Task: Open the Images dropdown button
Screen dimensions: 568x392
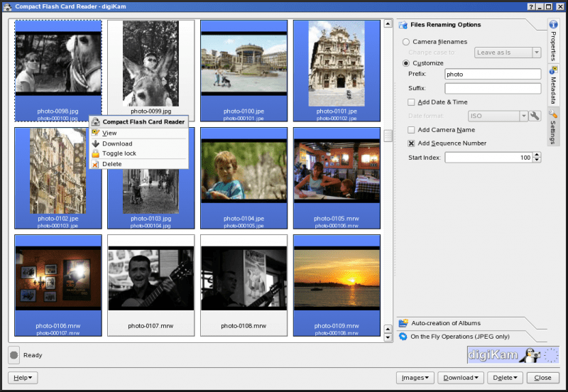Action: coord(415,378)
